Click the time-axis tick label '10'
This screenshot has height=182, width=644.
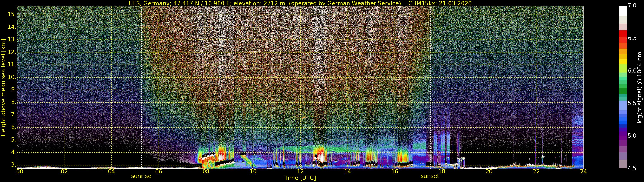253,172
